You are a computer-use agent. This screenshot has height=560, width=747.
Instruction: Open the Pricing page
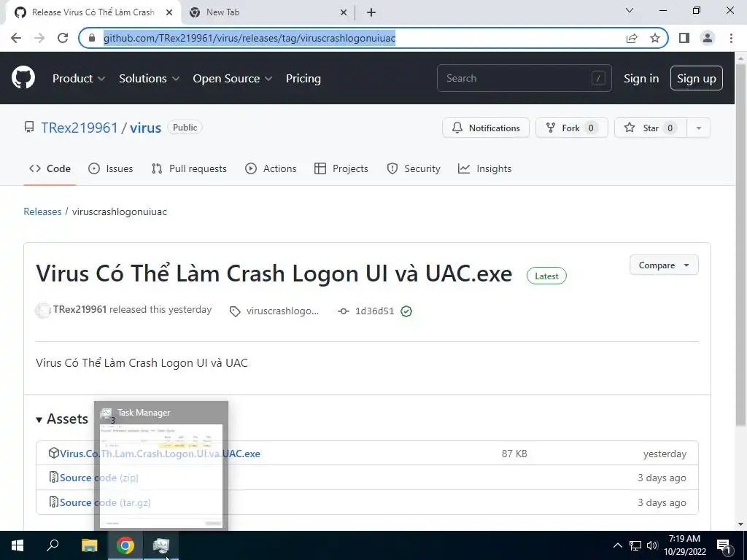pyautogui.click(x=303, y=79)
